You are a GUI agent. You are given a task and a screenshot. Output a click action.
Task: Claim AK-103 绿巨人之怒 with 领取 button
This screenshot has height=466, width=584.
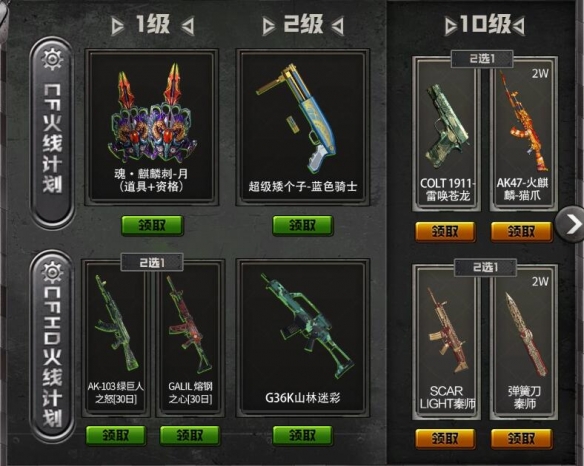[116, 435]
